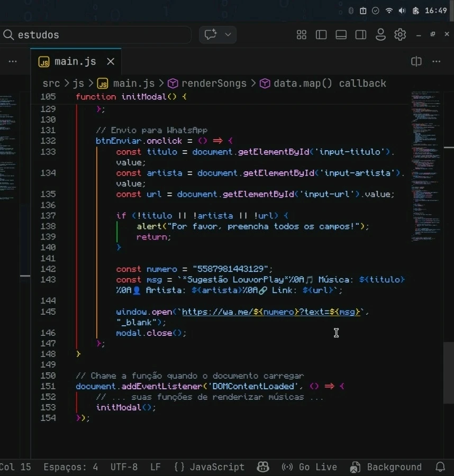Toggle the secondary side bar visibility
Image resolution: width=454 pixels, height=476 pixels.
coord(361,35)
